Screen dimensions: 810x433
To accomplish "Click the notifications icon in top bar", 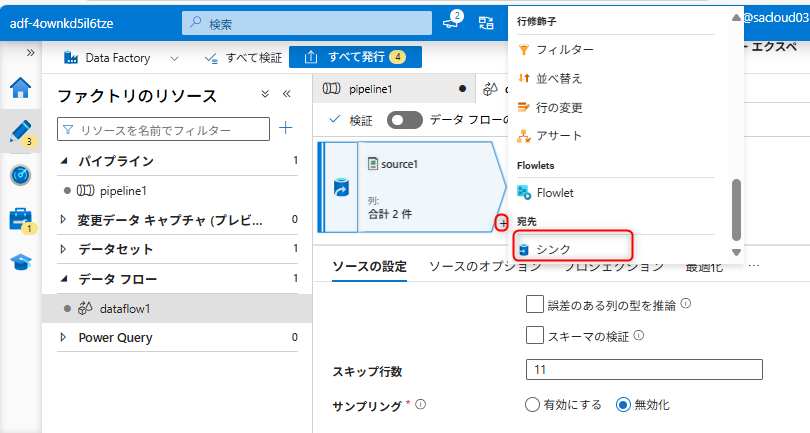I will tap(451, 22).
